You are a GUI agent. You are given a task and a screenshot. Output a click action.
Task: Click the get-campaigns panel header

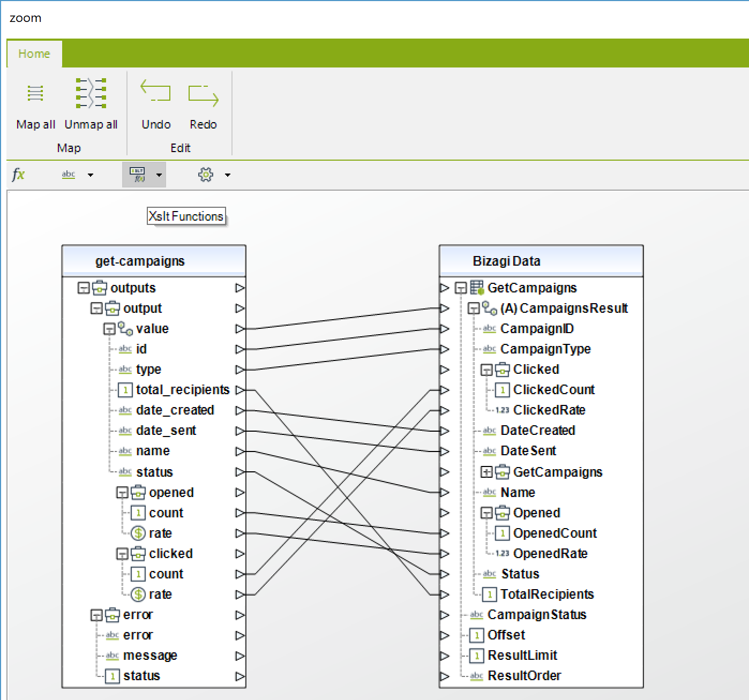pyautogui.click(x=154, y=261)
